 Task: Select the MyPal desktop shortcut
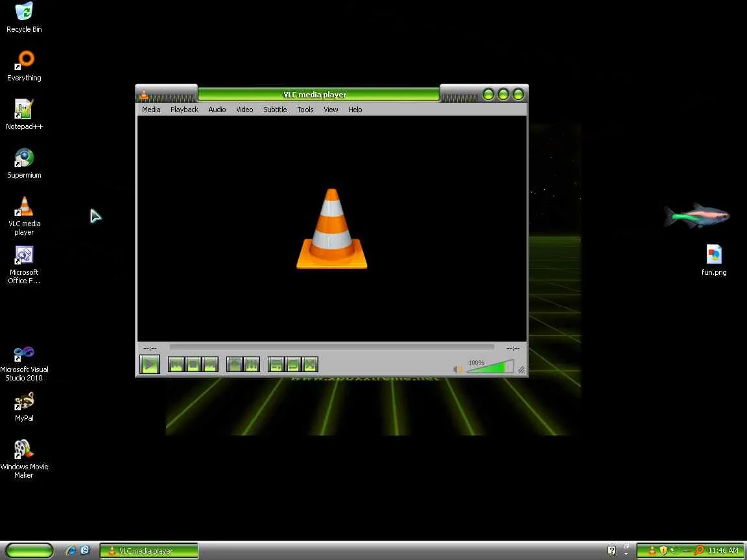24,406
